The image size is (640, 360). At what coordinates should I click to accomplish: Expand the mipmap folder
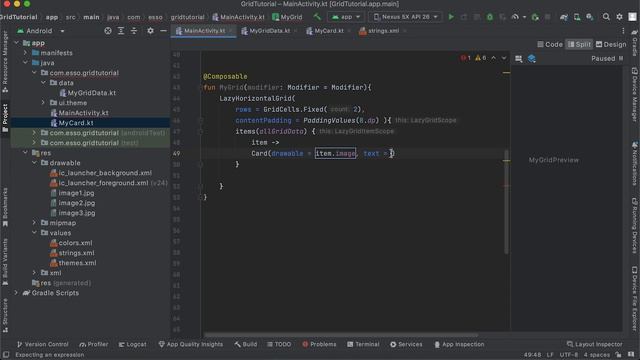coord(35,223)
